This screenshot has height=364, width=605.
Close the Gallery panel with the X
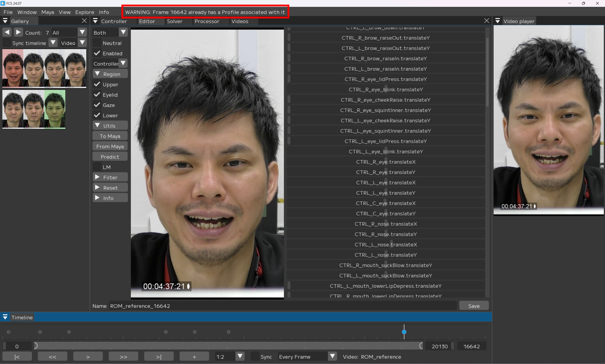(84, 21)
